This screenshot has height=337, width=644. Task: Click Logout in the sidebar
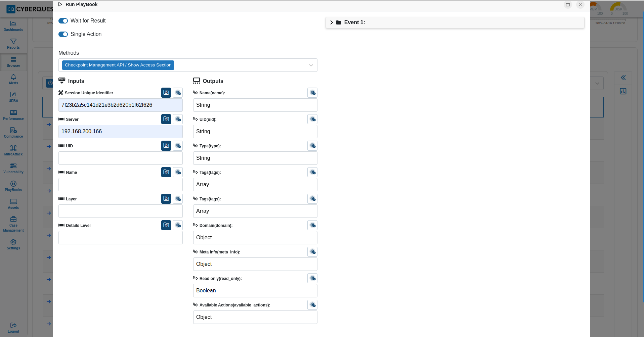click(x=13, y=328)
